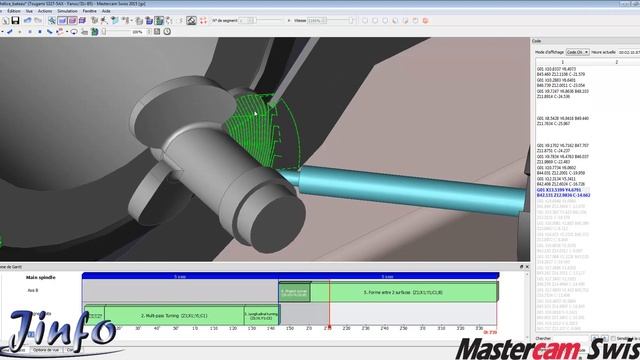Viewport: 640px width, 360px height.
Task: Click the new document icon in toolbar
Action: tap(6, 20)
